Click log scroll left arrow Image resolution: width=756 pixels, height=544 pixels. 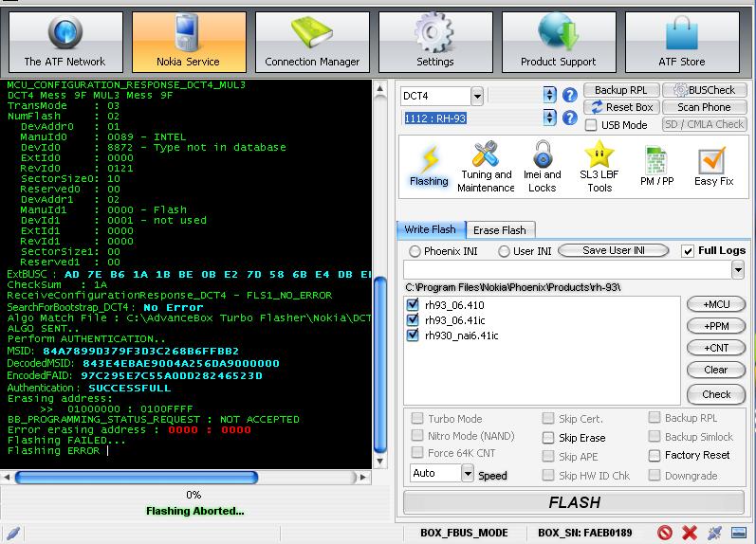7,478
